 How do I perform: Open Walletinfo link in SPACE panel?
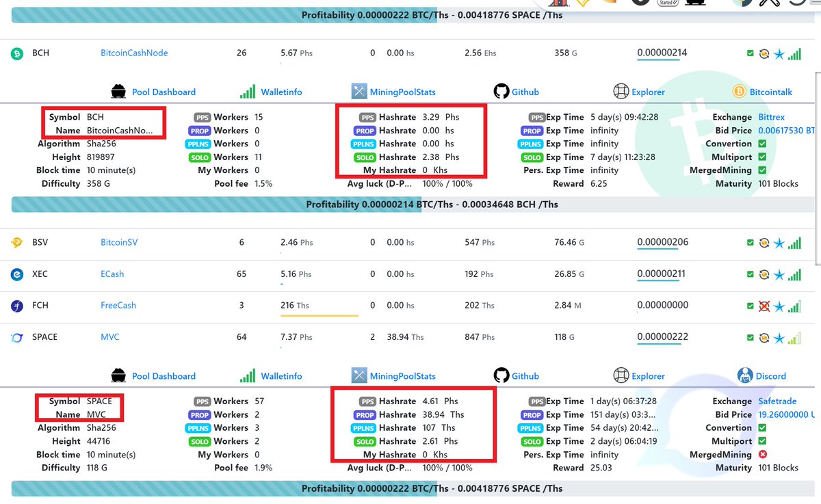point(281,376)
